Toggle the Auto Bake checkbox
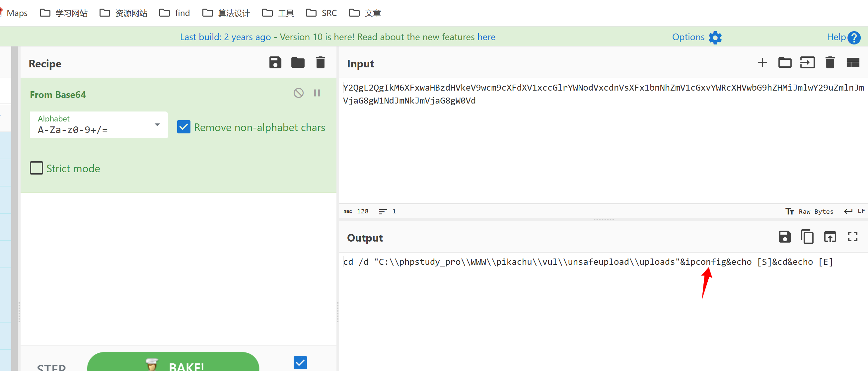Image resolution: width=868 pixels, height=371 pixels. click(300, 363)
